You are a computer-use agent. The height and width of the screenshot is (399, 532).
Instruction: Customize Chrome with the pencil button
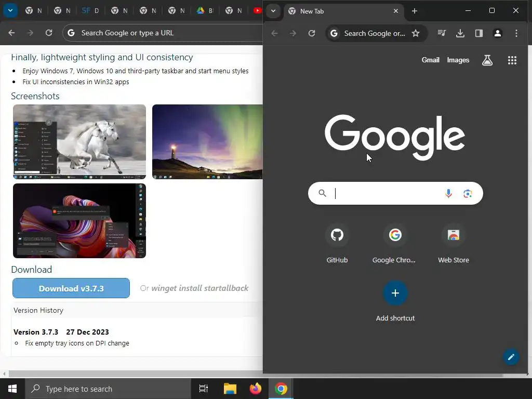tap(511, 357)
